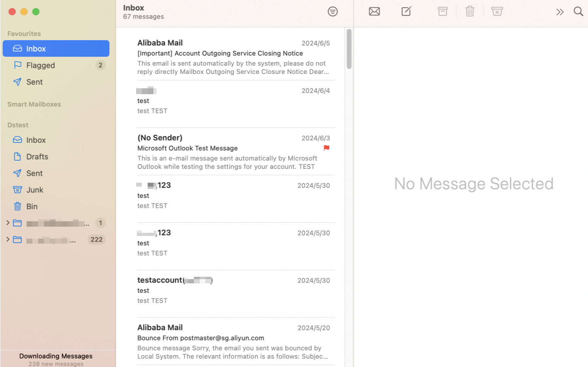Open the Junk mailbox
588x367 pixels.
point(56,190)
